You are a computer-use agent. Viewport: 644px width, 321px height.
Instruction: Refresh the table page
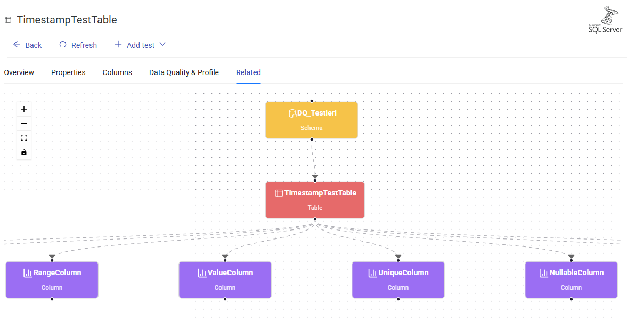click(x=78, y=45)
